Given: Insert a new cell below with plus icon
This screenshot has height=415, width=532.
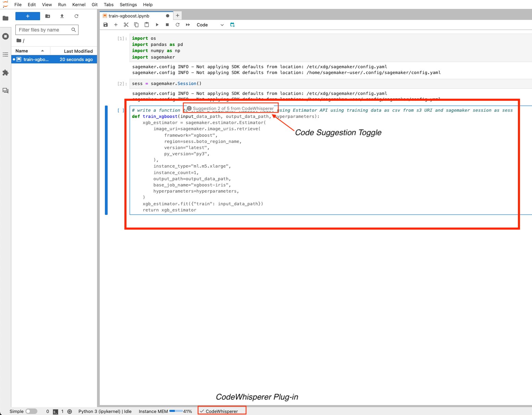Looking at the screenshot, I should (116, 25).
